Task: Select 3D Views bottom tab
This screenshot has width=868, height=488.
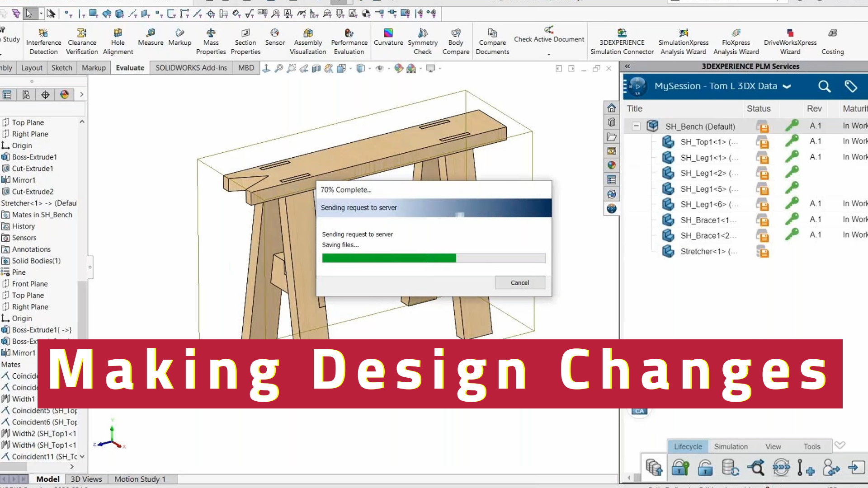Action: pyautogui.click(x=86, y=479)
